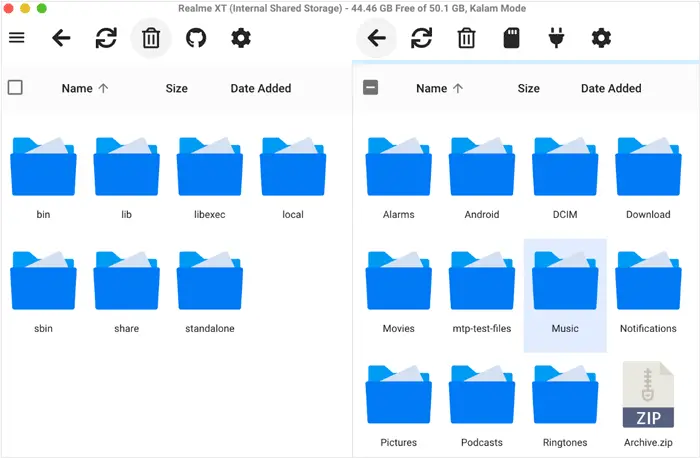Click the plug connection mode icon

point(556,38)
